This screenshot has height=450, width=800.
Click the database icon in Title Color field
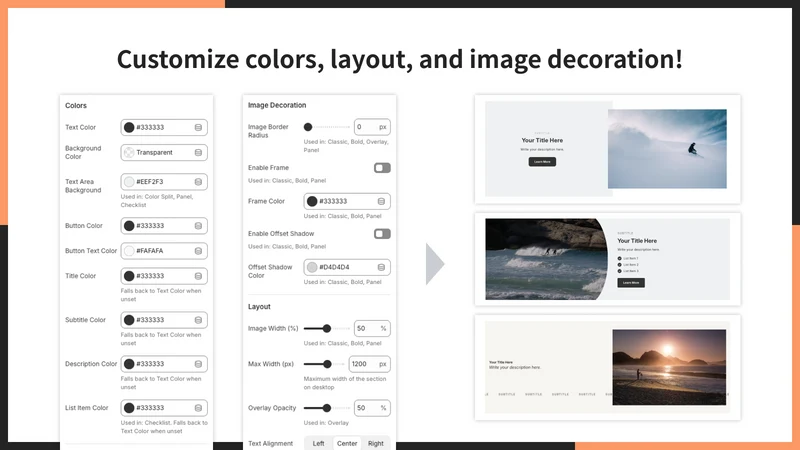pyautogui.click(x=198, y=276)
